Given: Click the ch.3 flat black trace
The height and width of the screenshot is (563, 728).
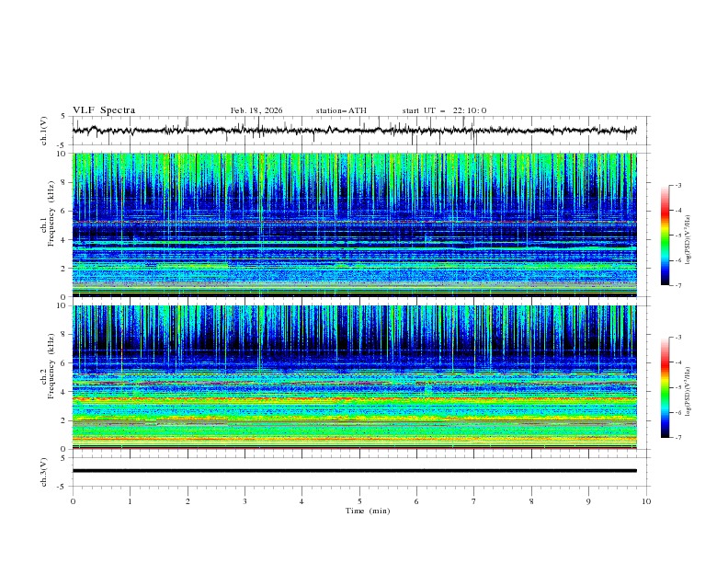Looking at the screenshot, I should point(354,471).
